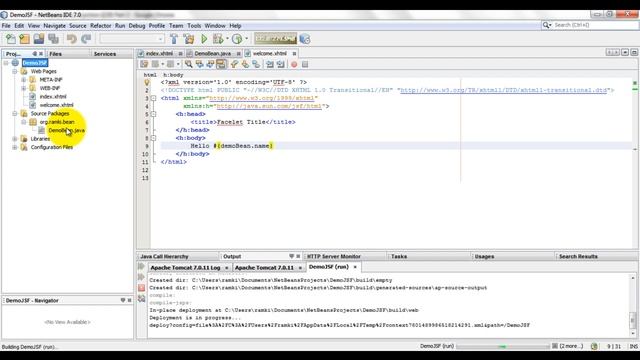Open the Team menu
This screenshot has width=640, height=360.
pyautogui.click(x=176, y=26)
